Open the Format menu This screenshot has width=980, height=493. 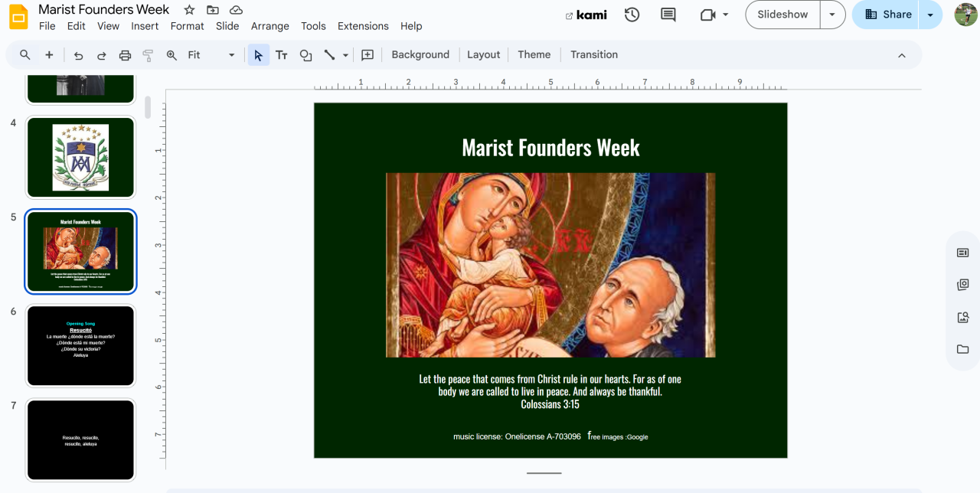point(187,26)
